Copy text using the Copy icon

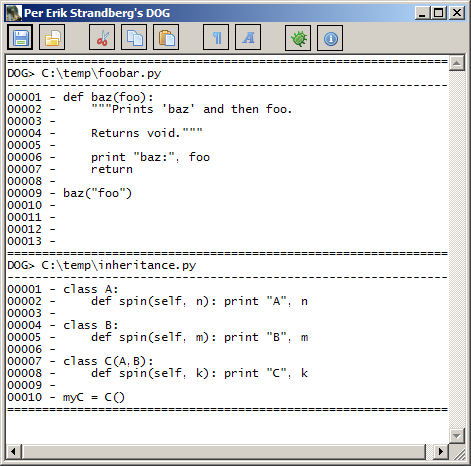134,38
